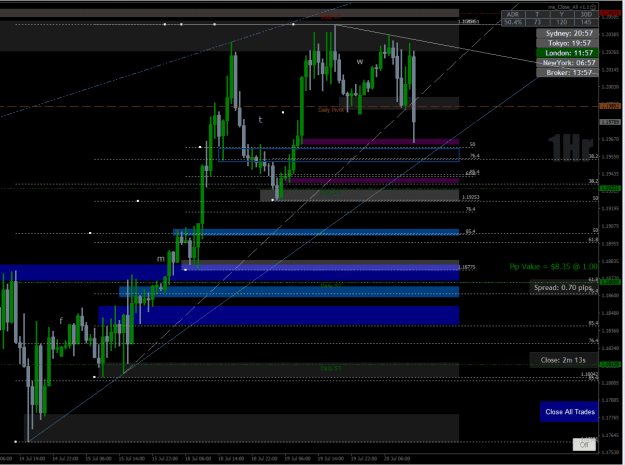Click the 19 Jul 14:00 time axis label

point(330,459)
